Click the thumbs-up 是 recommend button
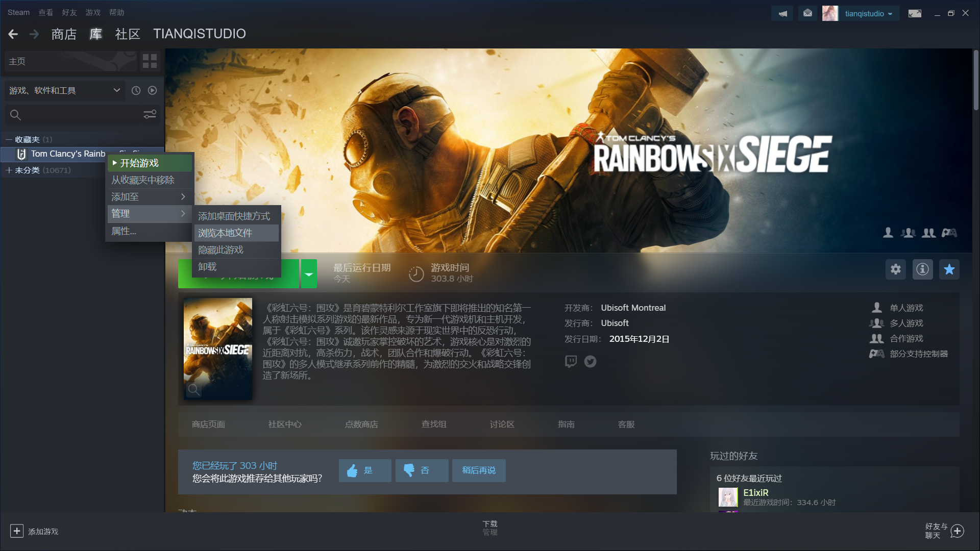Viewport: 980px width, 551px height. pos(365,470)
